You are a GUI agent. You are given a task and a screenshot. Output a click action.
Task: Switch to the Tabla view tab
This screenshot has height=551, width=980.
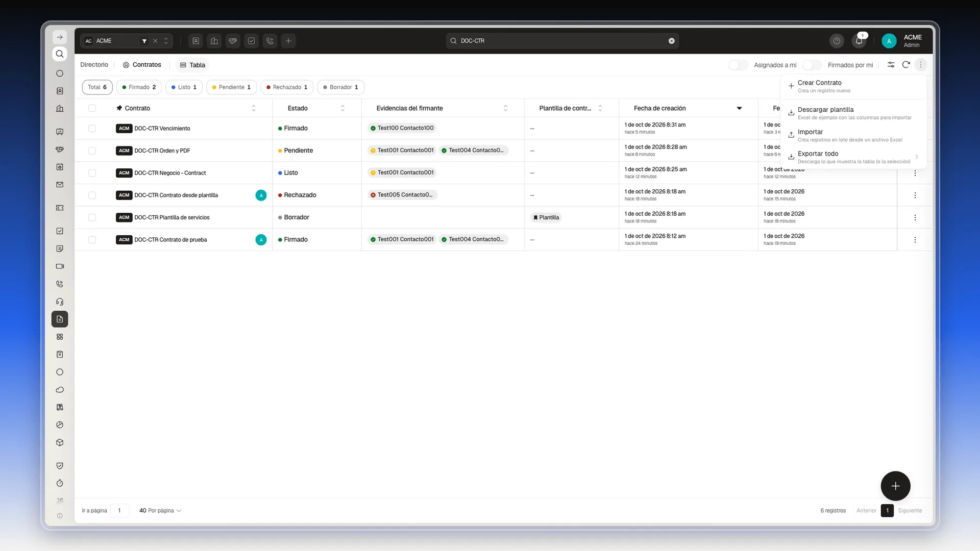coord(192,65)
